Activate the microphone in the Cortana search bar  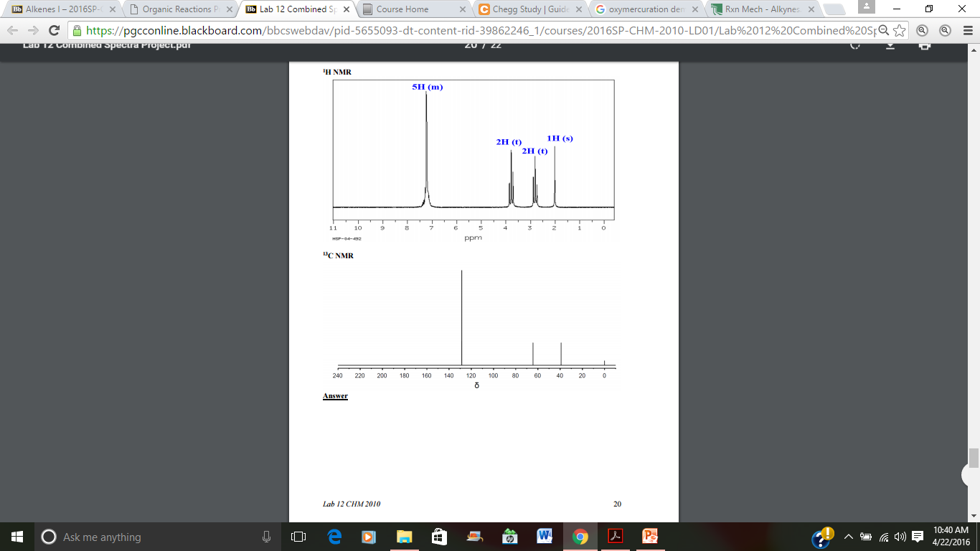[265, 536]
